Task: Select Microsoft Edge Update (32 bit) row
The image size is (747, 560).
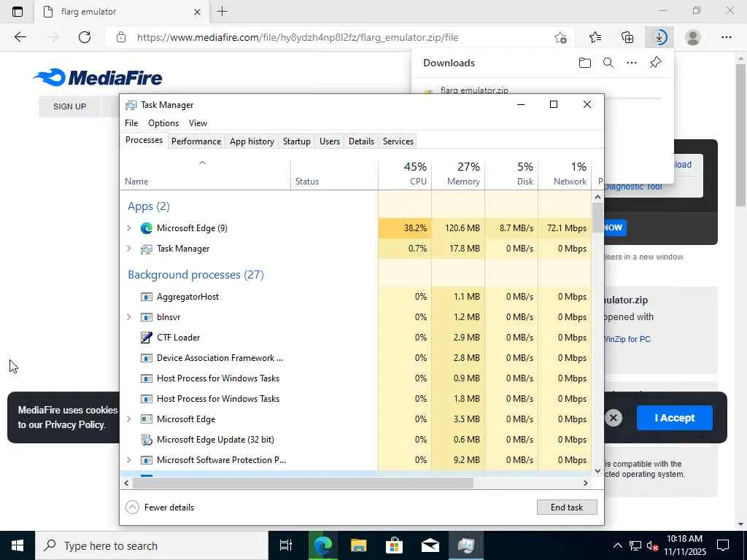Action: coord(355,440)
